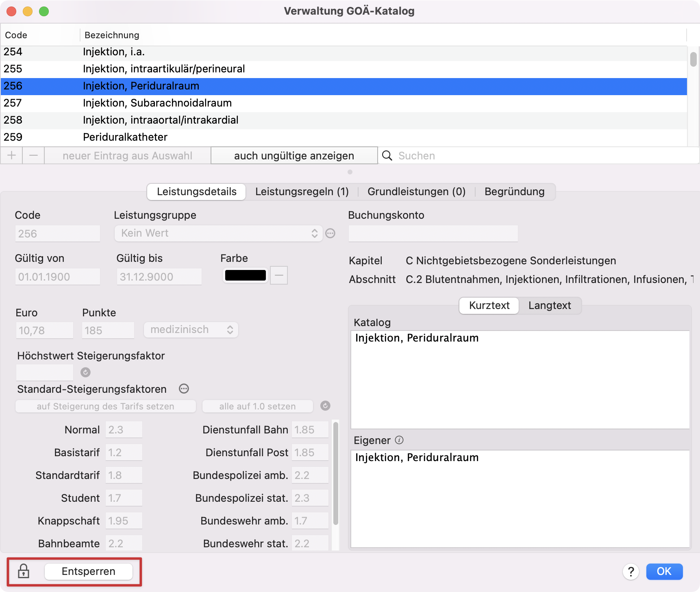Select row 257 Injektion, Subarachnoidalraum
This screenshot has width=700, height=592.
344,103
